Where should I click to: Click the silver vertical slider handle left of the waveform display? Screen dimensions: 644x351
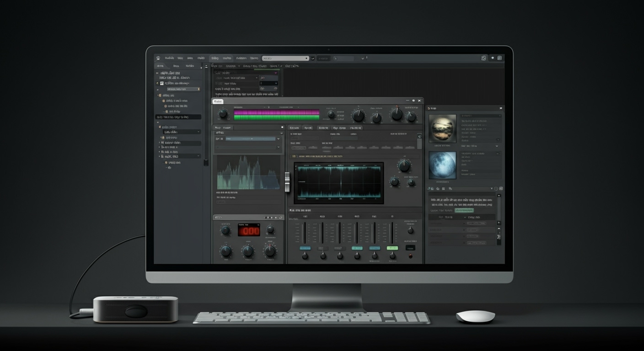(x=287, y=182)
